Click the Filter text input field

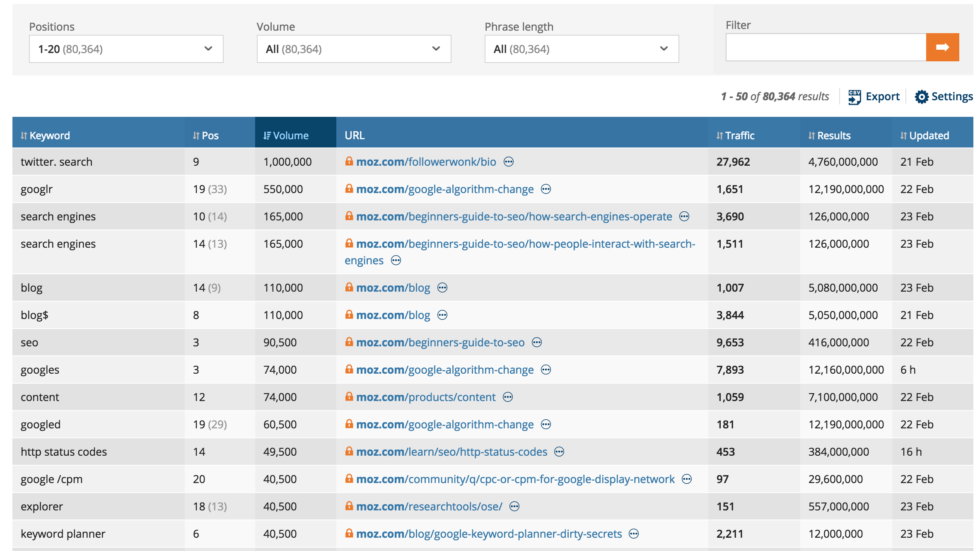coord(826,47)
